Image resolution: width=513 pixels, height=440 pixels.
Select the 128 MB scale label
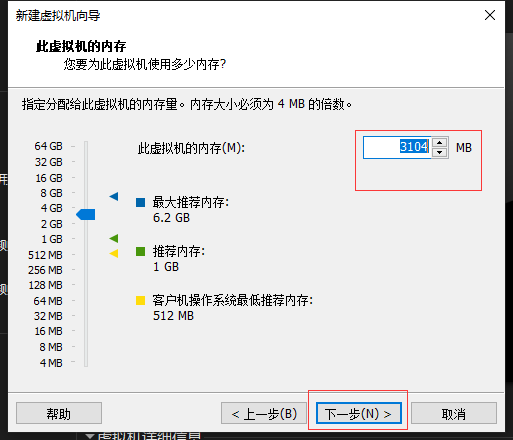point(45,285)
